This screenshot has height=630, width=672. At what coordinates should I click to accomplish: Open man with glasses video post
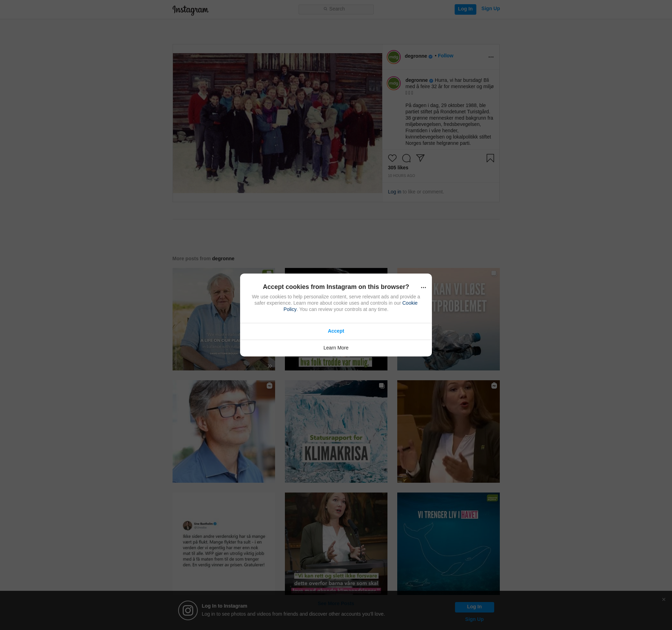tap(224, 432)
